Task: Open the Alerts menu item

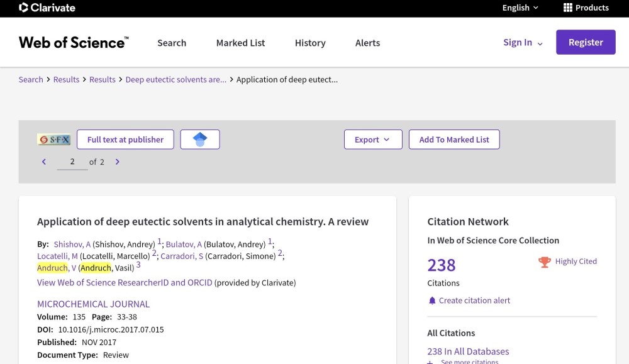Action: [367, 43]
